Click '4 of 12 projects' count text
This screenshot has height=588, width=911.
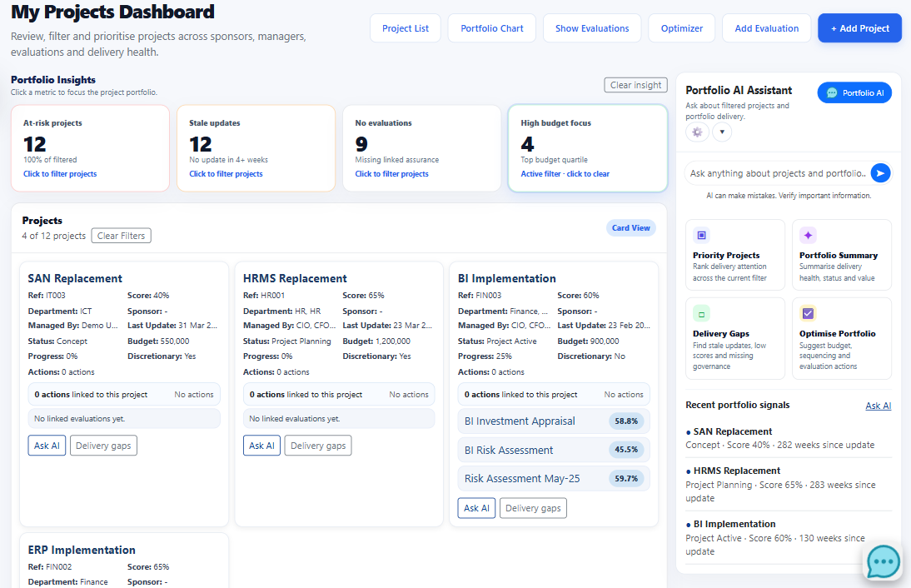click(54, 236)
